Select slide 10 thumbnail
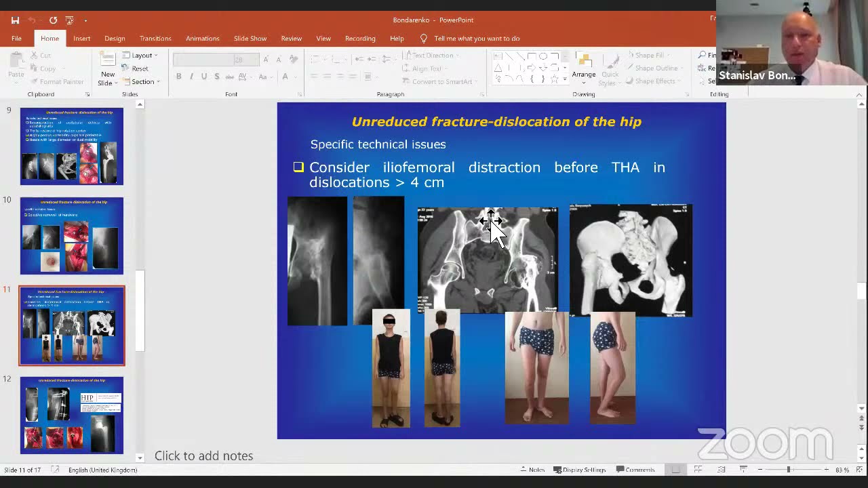868x488 pixels. pyautogui.click(x=72, y=236)
